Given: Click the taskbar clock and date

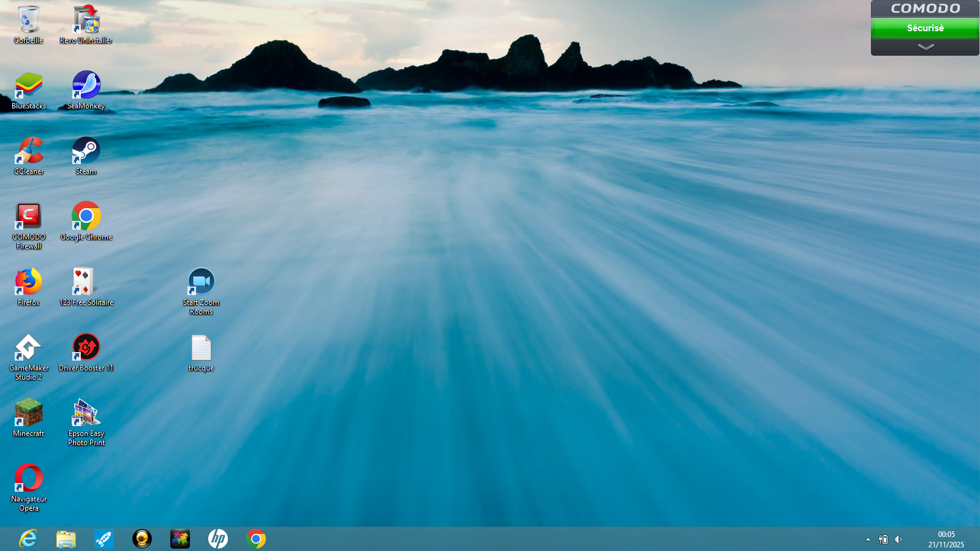Looking at the screenshot, I should tap(946, 539).
